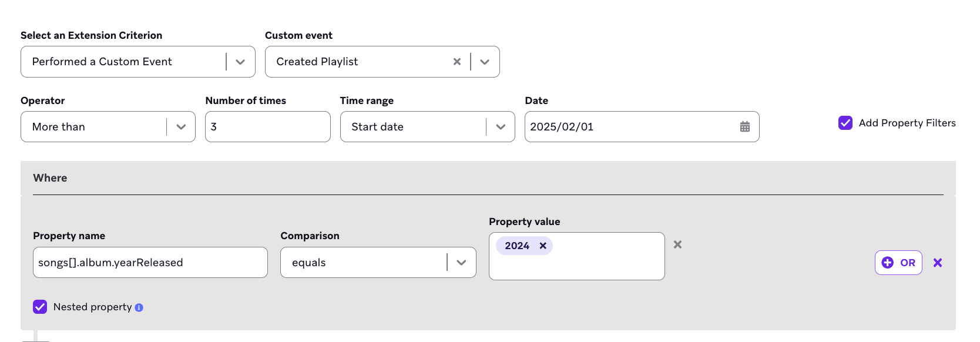The width and height of the screenshot is (980, 342).
Task: Clear the Created Playlist custom event selection
Action: (457, 62)
